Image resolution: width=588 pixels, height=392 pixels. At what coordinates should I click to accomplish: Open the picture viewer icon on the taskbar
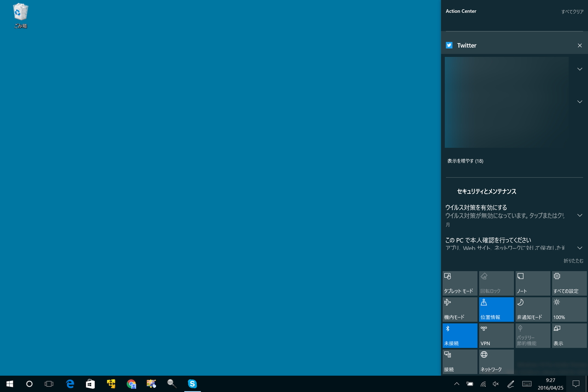coord(152,384)
